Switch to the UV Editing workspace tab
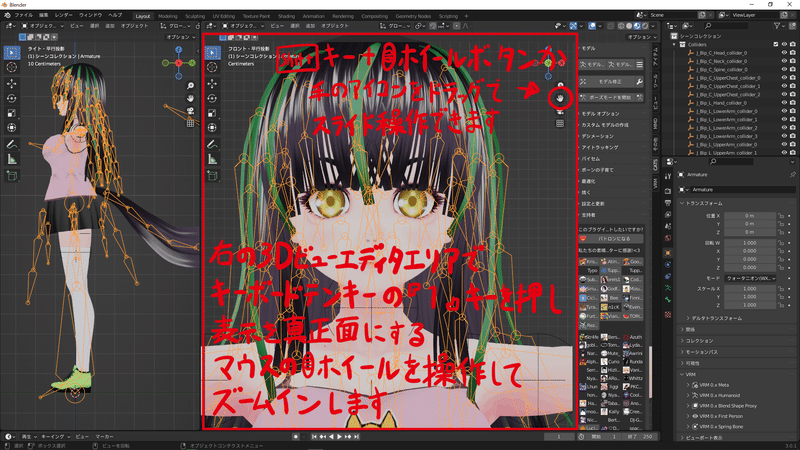This screenshot has height=450, width=800. point(223,16)
